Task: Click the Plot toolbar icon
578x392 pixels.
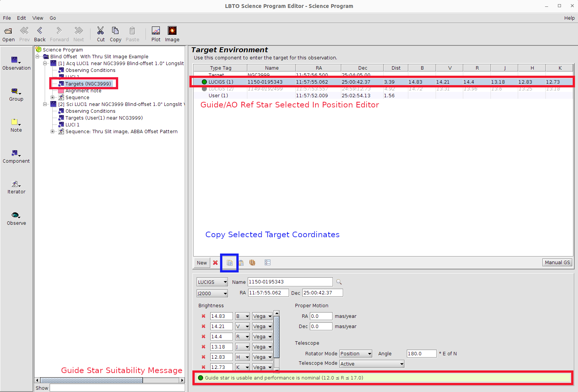Action: tap(156, 31)
